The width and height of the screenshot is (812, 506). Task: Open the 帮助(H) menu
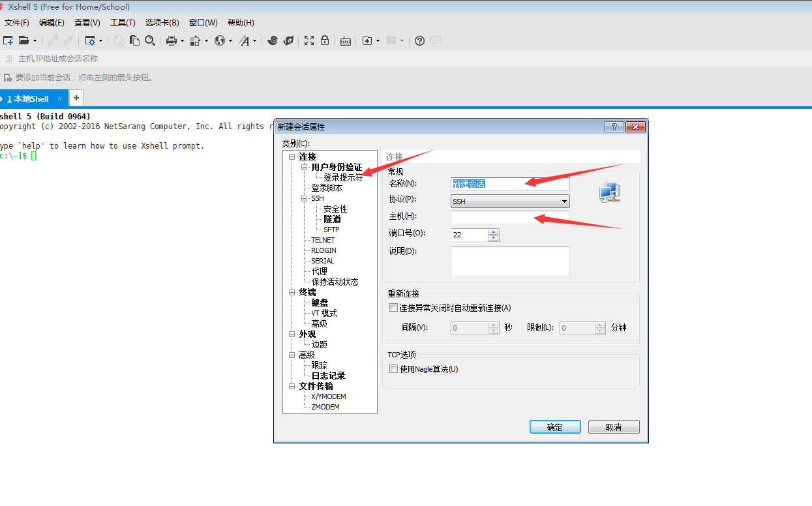[x=241, y=23]
